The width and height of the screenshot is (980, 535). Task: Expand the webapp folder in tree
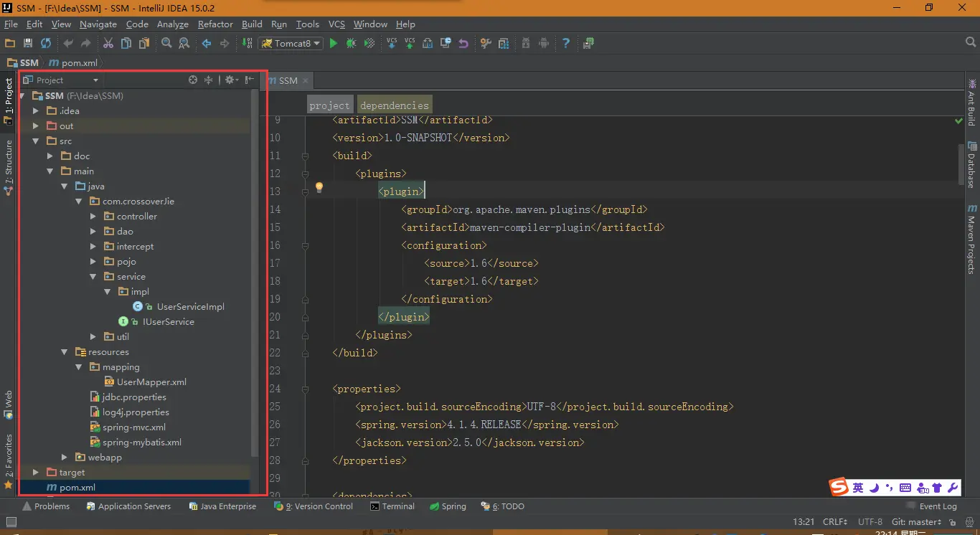pyautogui.click(x=65, y=458)
